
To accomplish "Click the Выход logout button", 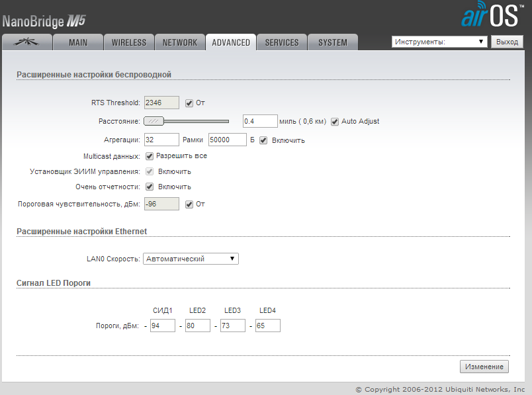I will pos(507,42).
